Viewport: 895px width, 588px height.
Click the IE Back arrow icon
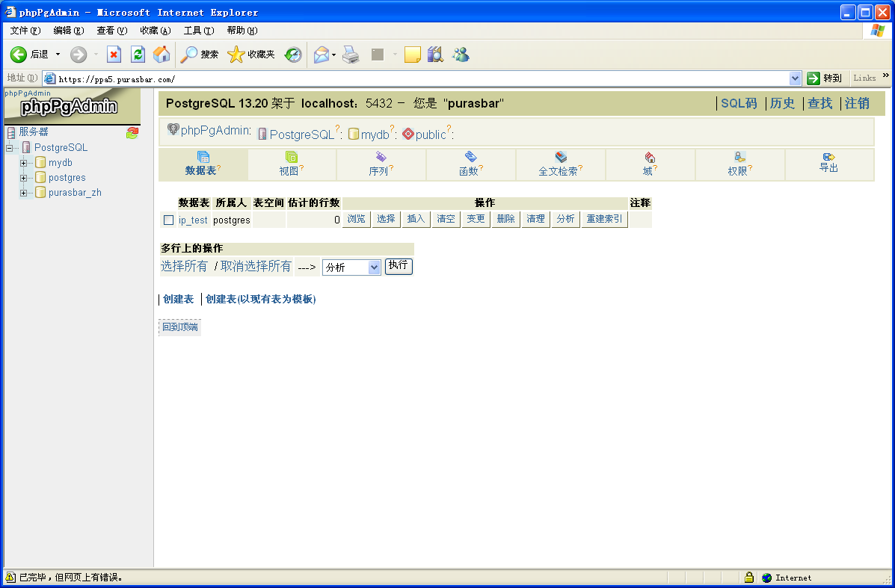pos(18,55)
